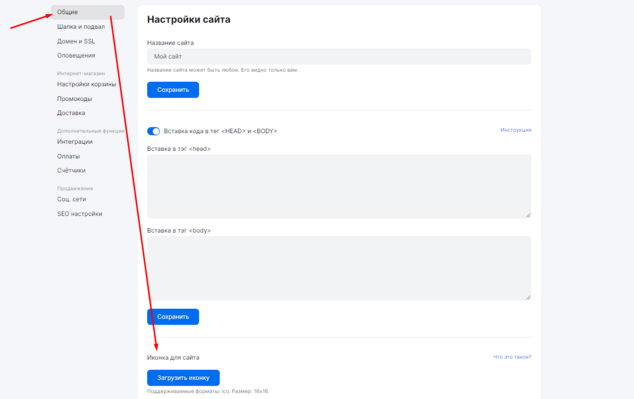
Task: Open Интеграции section
Action: pos(75,141)
